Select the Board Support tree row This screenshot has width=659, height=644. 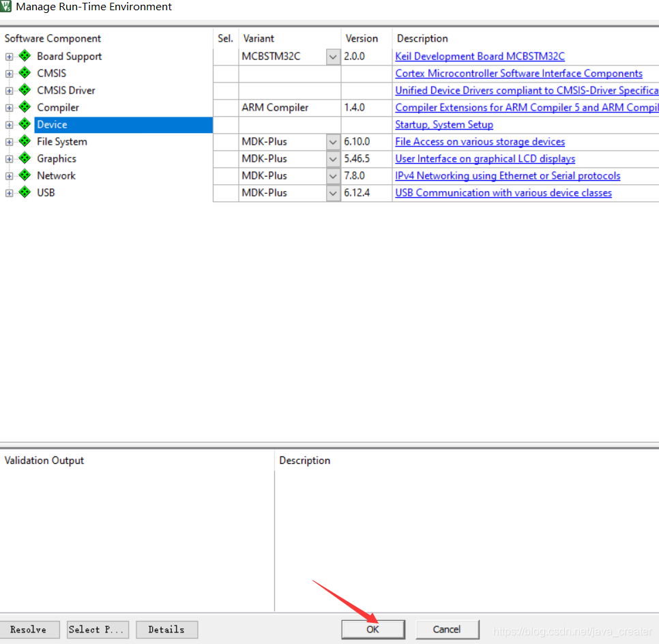[70, 57]
